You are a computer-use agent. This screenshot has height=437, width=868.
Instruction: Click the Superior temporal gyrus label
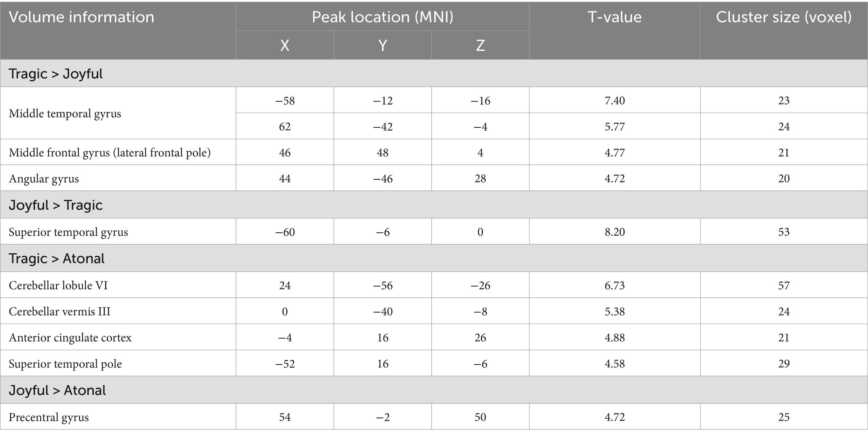pos(68,232)
